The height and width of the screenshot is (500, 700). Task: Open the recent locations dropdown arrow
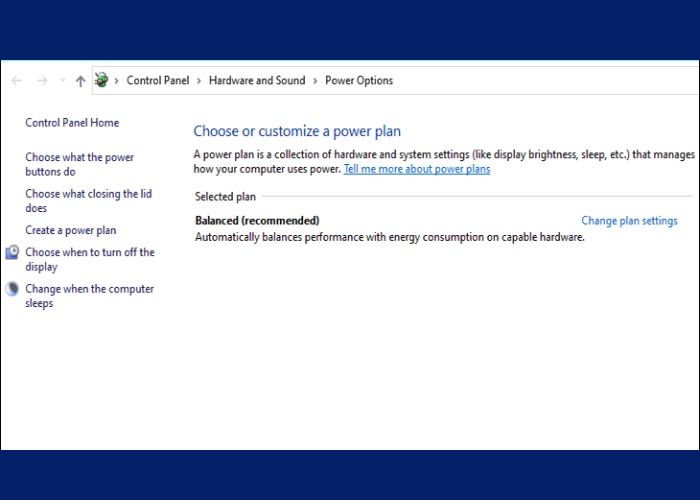62,81
